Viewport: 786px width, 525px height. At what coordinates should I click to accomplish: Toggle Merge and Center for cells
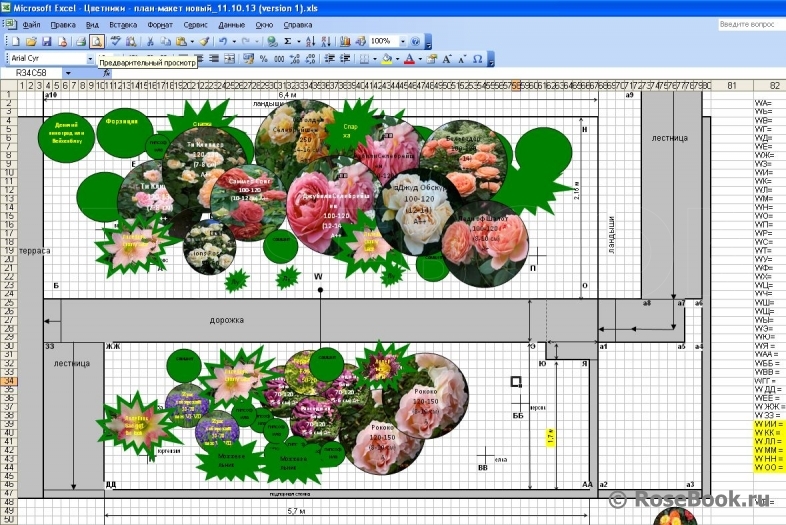pyautogui.click(x=229, y=59)
